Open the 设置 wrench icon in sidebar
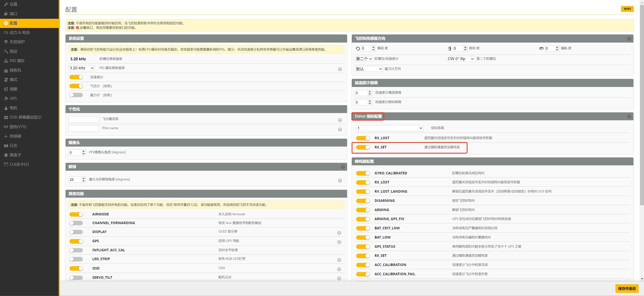 pyautogui.click(x=6, y=4)
